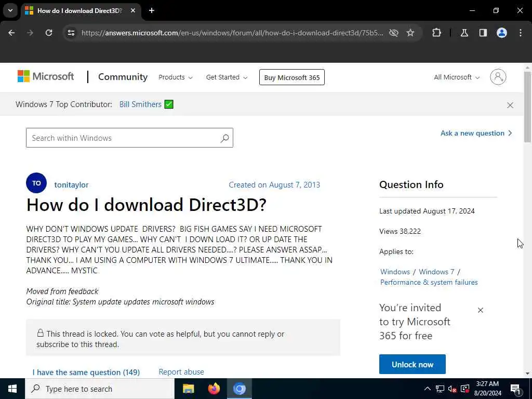Open the Chrome profile avatar
Screen dimensions: 532x399
coord(502,33)
